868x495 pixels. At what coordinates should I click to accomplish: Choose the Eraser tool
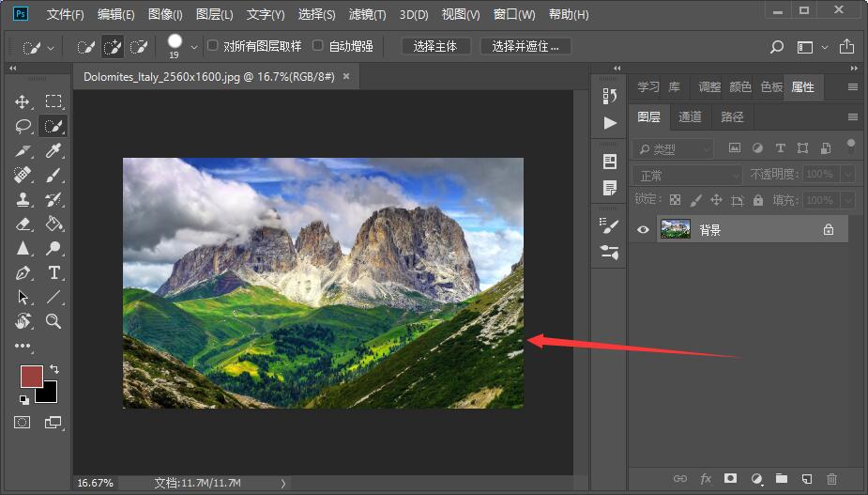(x=23, y=224)
